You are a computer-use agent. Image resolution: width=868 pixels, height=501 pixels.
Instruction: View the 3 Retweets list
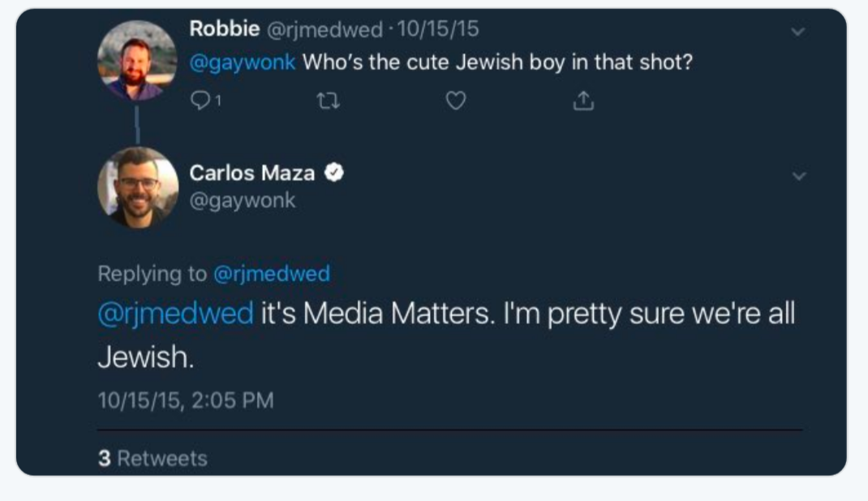(x=153, y=458)
